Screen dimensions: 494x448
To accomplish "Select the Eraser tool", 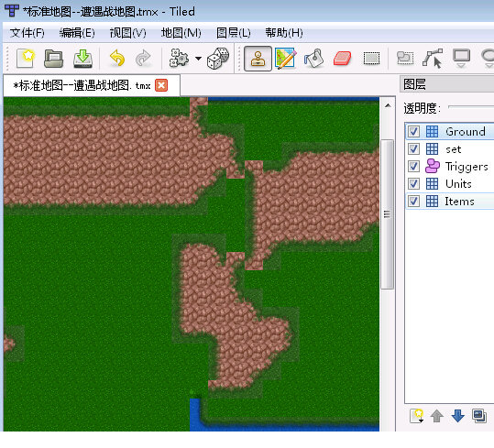I will [x=342, y=59].
